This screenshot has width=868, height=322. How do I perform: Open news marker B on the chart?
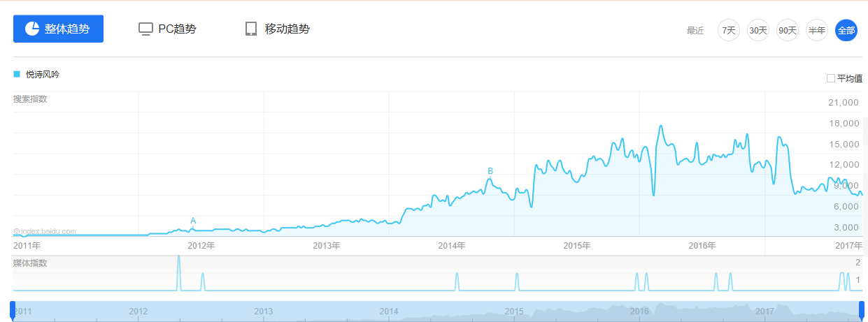490,171
